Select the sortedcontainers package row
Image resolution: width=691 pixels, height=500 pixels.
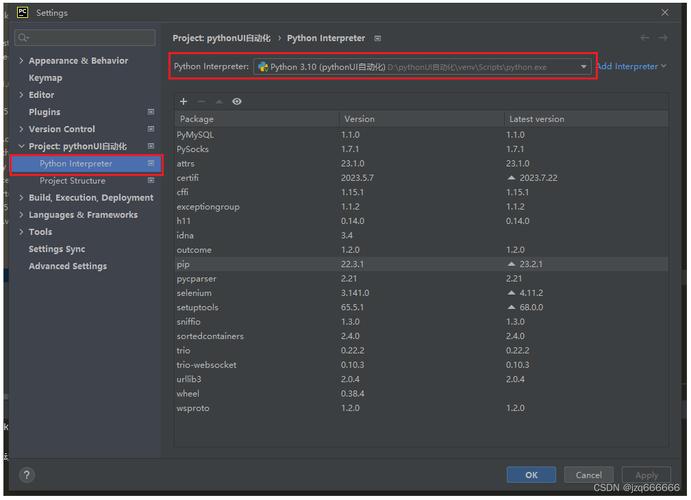[421, 336]
